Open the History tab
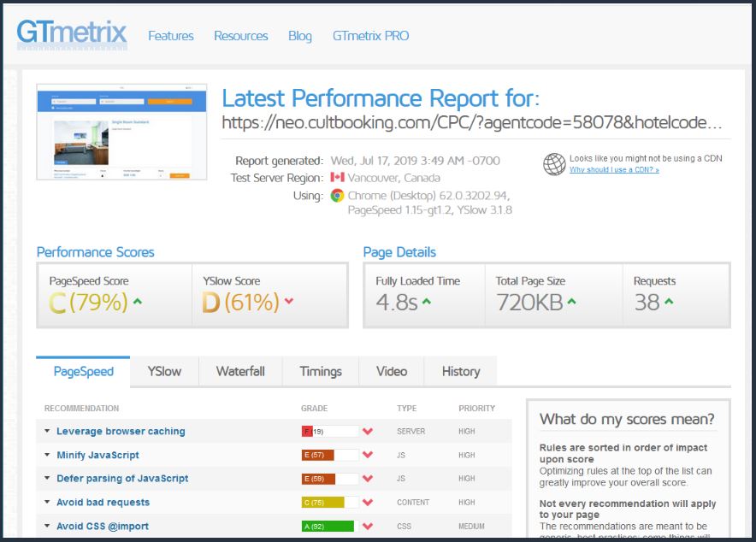Screen dimensions: 756x542 pos(461,372)
